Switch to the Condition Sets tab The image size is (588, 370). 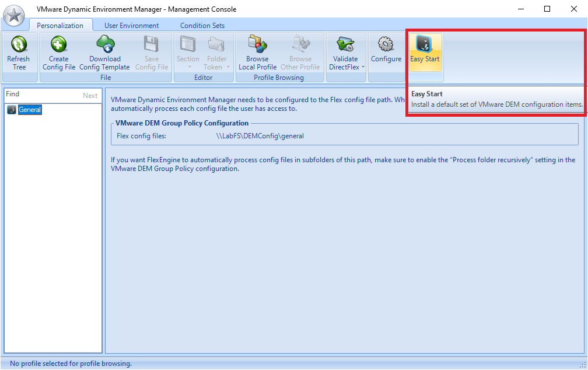(x=202, y=26)
